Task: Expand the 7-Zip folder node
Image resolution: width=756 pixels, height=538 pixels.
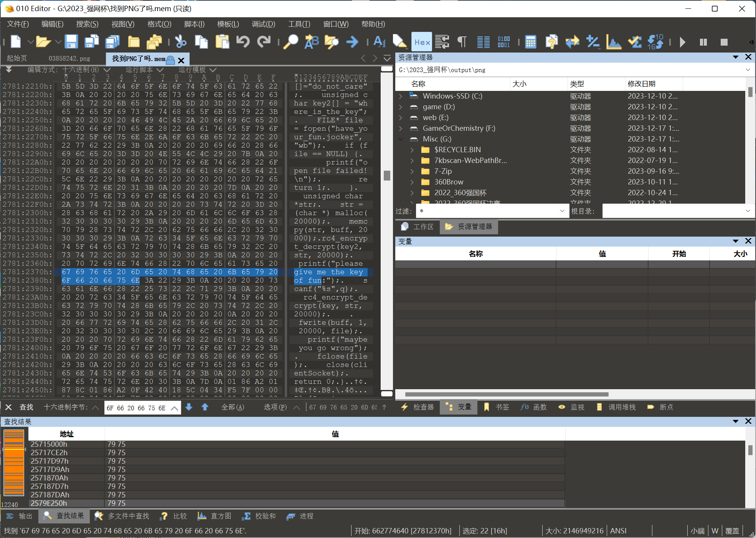Action: (412, 171)
